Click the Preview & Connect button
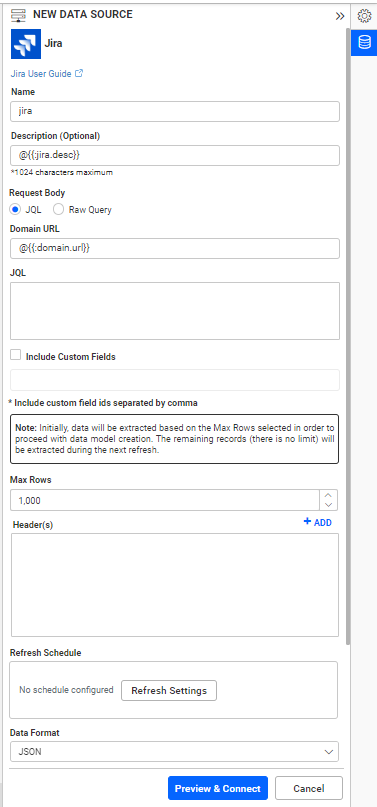The height and width of the screenshot is (807, 377). click(x=218, y=788)
